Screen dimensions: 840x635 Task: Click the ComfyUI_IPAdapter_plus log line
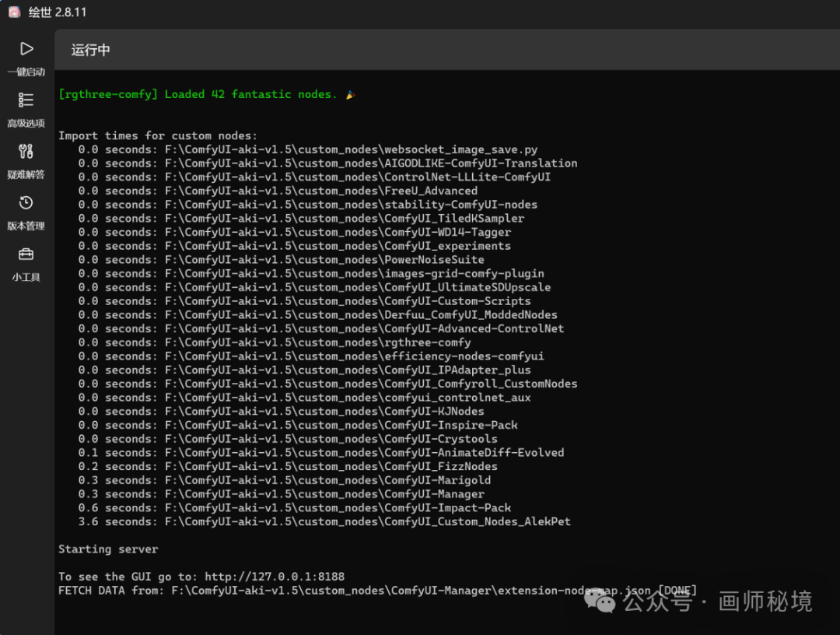point(304,370)
